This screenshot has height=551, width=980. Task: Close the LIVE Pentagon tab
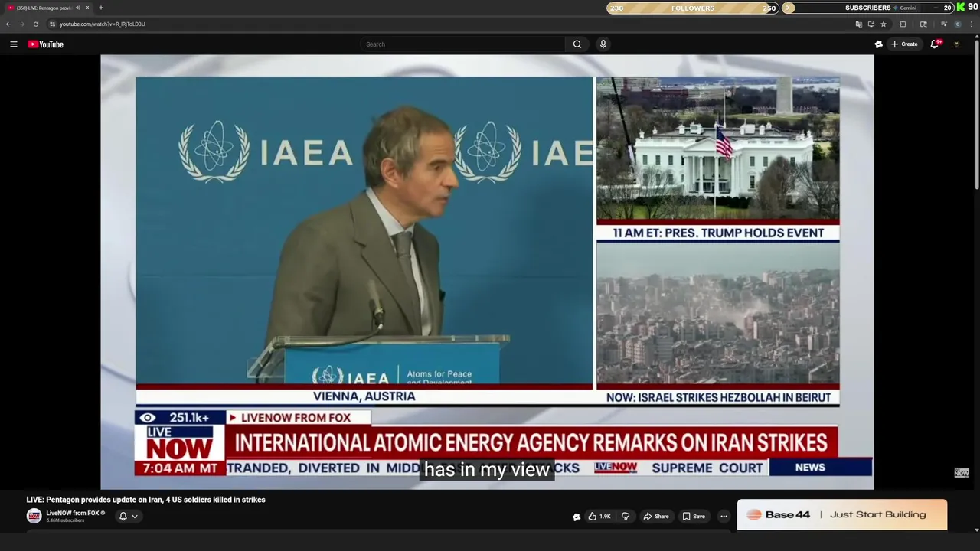[87, 8]
